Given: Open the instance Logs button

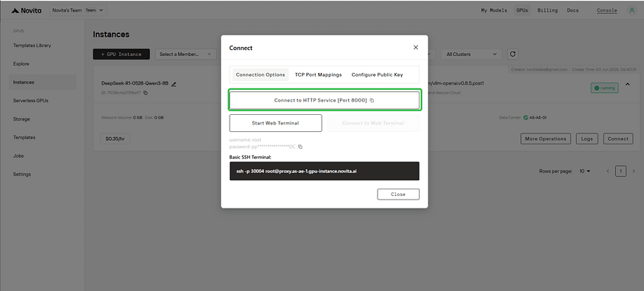Looking at the screenshot, I should tap(587, 139).
